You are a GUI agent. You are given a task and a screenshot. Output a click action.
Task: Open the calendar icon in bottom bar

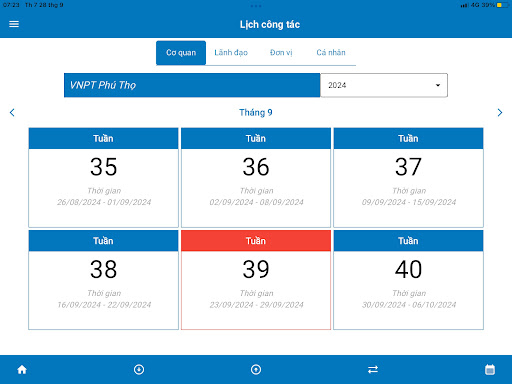pyautogui.click(x=490, y=369)
